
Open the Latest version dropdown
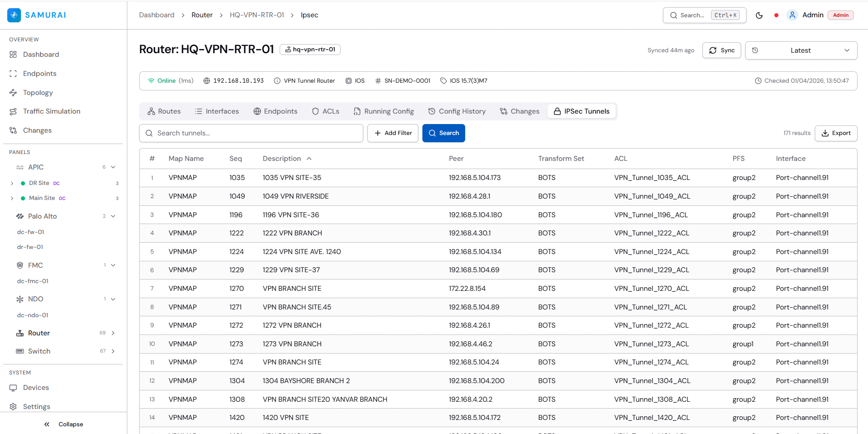(x=801, y=50)
